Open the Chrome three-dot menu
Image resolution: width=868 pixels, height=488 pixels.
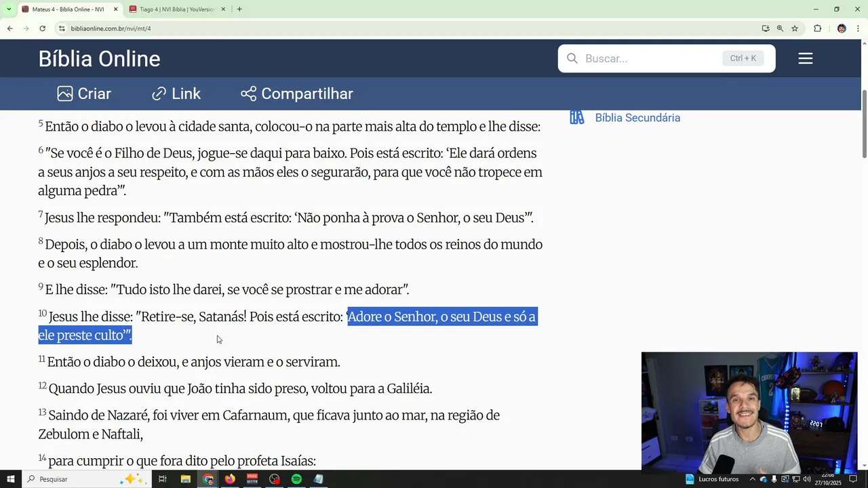859,28
